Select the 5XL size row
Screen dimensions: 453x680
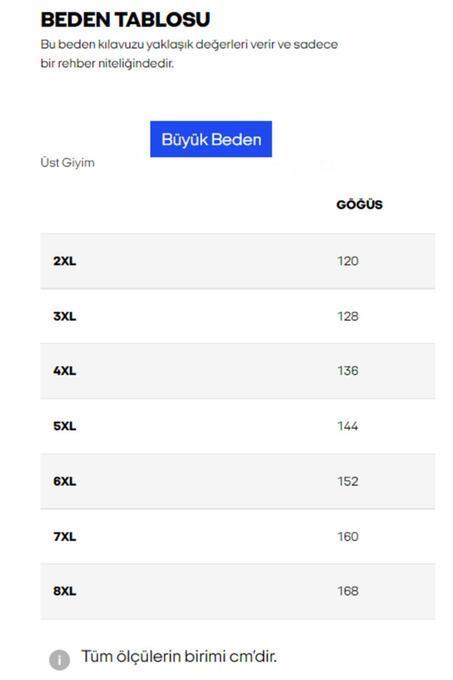point(238,426)
